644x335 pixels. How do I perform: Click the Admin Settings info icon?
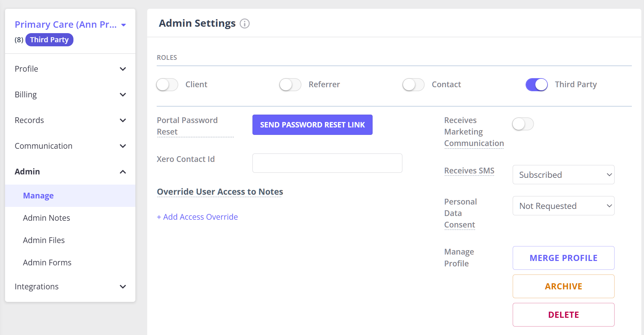pos(244,24)
